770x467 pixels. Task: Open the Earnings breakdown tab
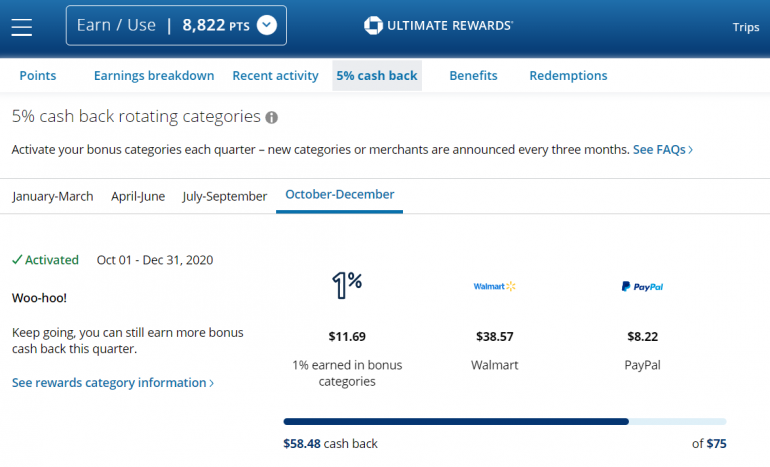click(154, 76)
